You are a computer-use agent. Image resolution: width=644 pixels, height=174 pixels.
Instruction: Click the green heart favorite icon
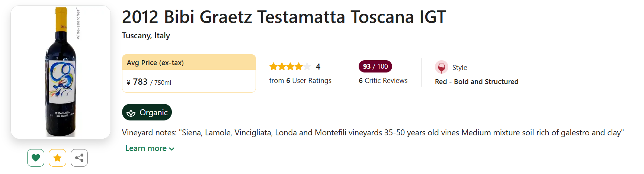pos(36,158)
